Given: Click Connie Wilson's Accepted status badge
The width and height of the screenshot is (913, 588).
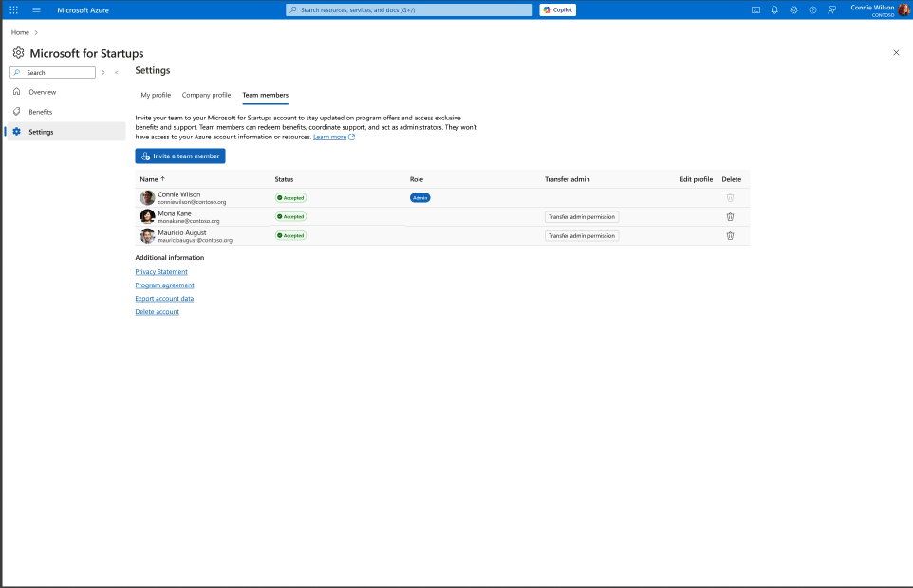Looking at the screenshot, I should coord(290,198).
